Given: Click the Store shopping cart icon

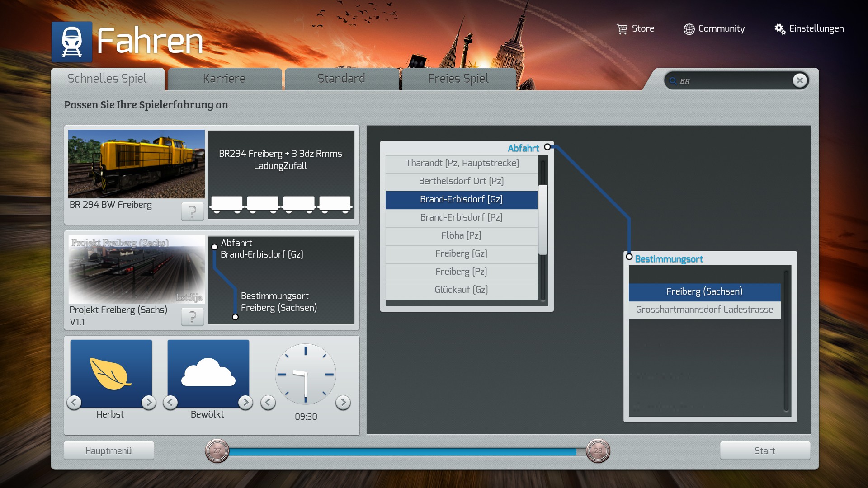Looking at the screenshot, I should click(x=622, y=29).
